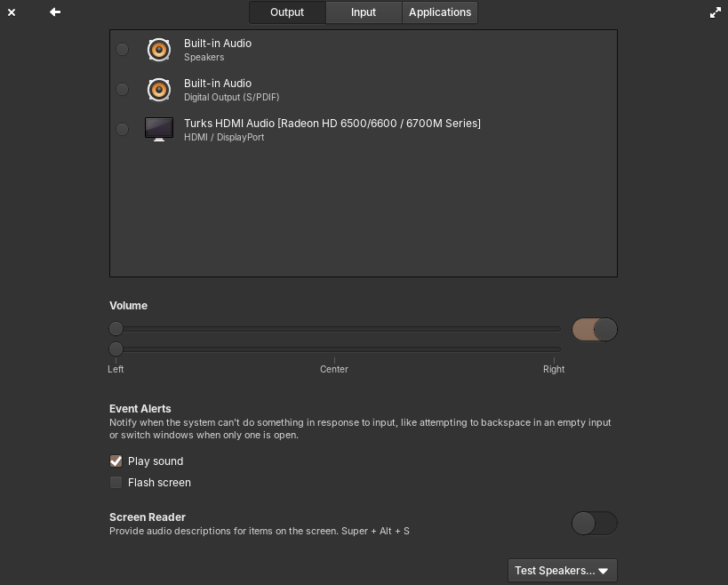Select the Output tab
This screenshot has width=728, height=585.
[x=287, y=12]
